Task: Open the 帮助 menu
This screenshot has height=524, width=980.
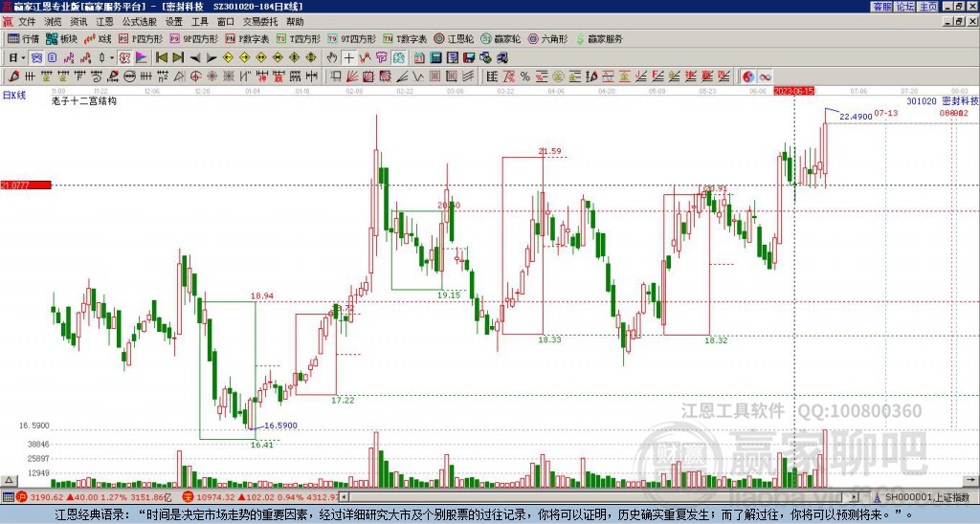Action: pyautogui.click(x=295, y=22)
